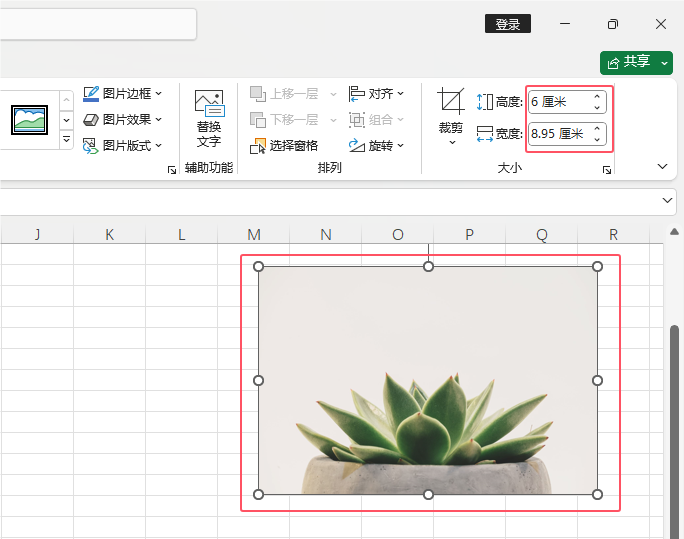This screenshot has height=539, width=684.
Task: Select column Q header
Action: [x=541, y=235]
